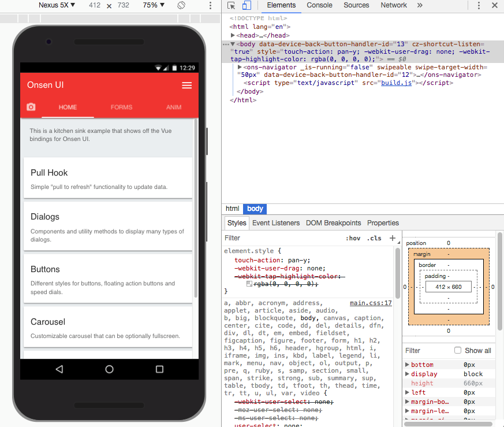Toggle the :hov element state panel
The height and width of the screenshot is (427, 504).
(x=353, y=238)
